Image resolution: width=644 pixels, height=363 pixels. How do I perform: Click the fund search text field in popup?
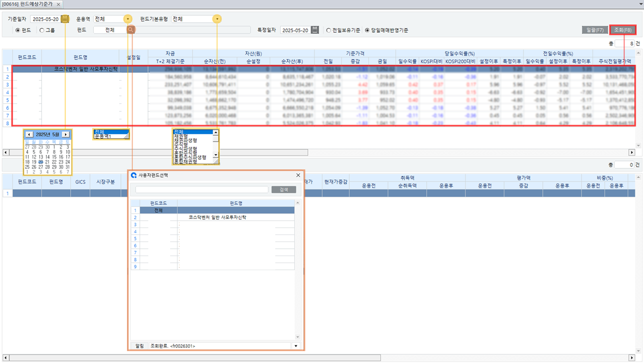(202, 190)
